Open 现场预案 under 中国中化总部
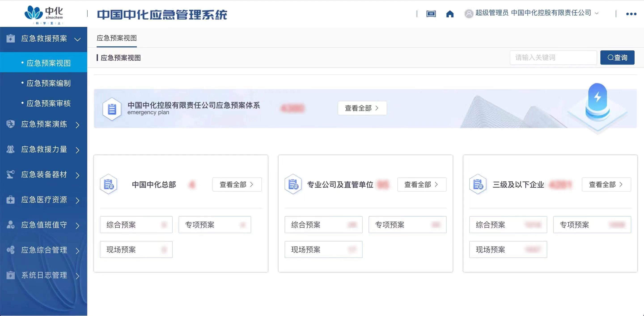644x316 pixels. [x=136, y=250]
